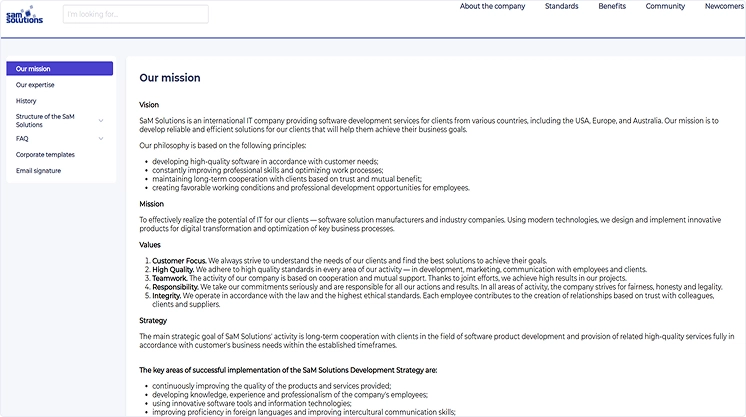
Task: Click the "continuously improving the quality" bullet
Action: pos(272,386)
